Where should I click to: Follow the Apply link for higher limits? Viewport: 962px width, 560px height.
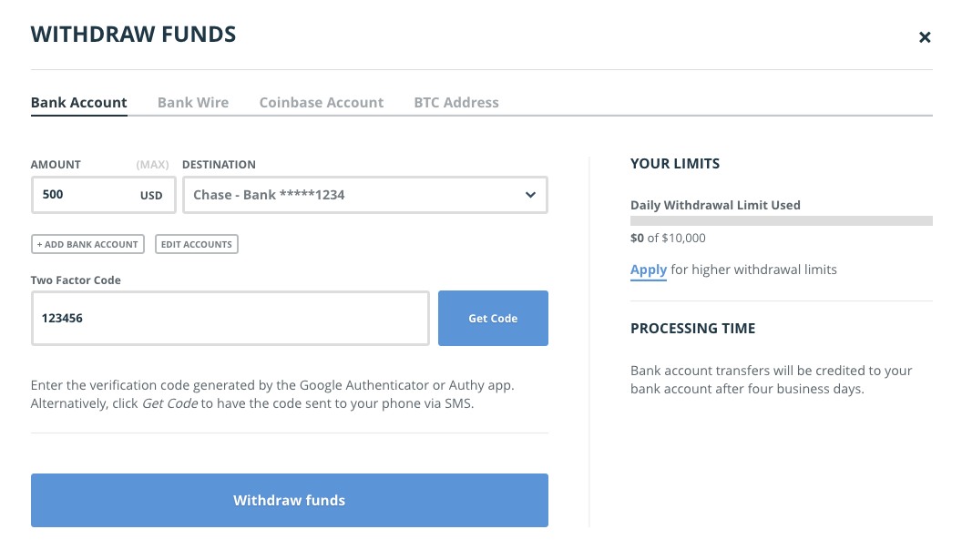649,270
